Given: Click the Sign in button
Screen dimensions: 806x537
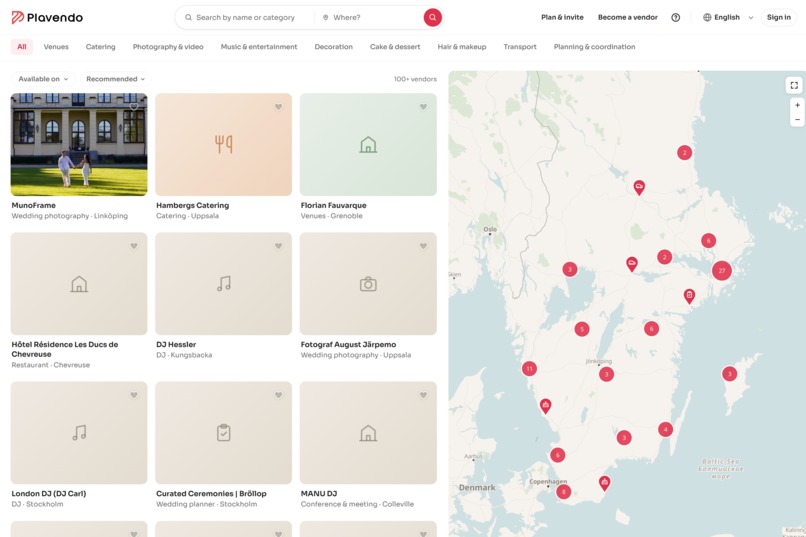Looking at the screenshot, I should click(x=779, y=17).
